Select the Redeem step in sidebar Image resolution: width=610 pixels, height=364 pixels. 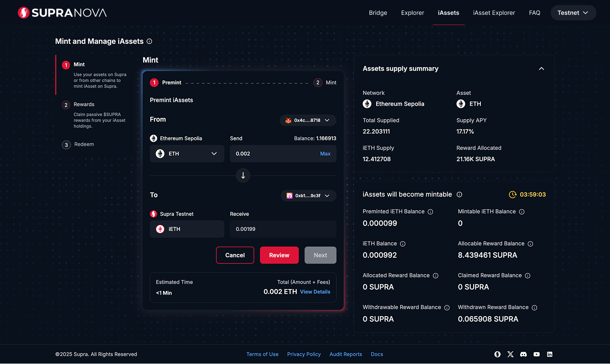coord(78,145)
